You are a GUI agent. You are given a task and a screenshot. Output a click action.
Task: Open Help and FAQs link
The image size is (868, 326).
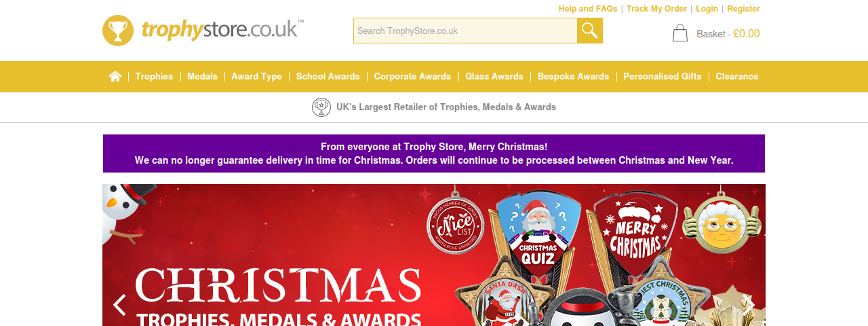[x=588, y=9]
